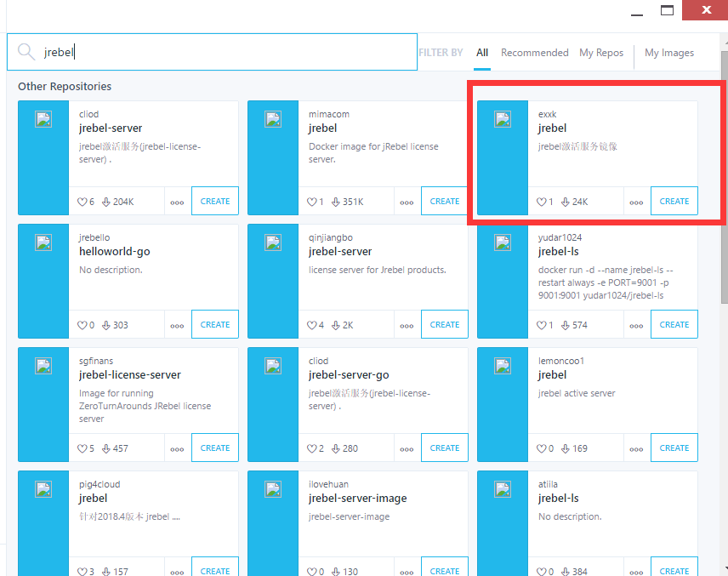The image size is (728, 576).
Task: Create container from cliod jrebel-server
Action: click(x=215, y=201)
